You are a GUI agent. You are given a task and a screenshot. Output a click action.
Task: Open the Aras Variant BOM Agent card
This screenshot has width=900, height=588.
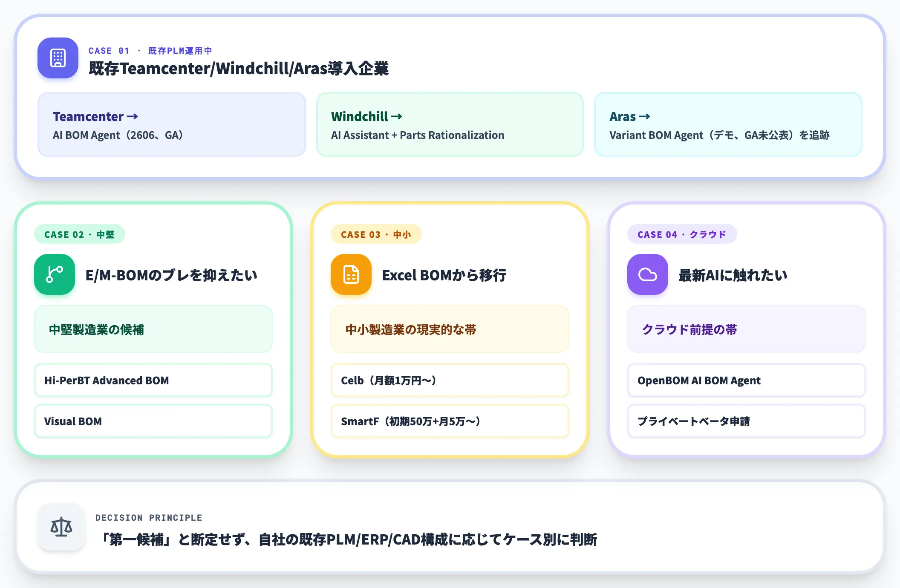[728, 124]
